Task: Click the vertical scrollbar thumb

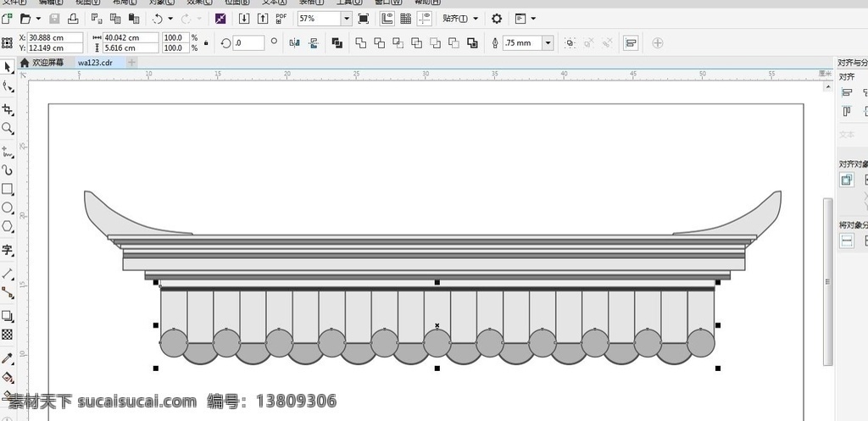Action: 827,281
